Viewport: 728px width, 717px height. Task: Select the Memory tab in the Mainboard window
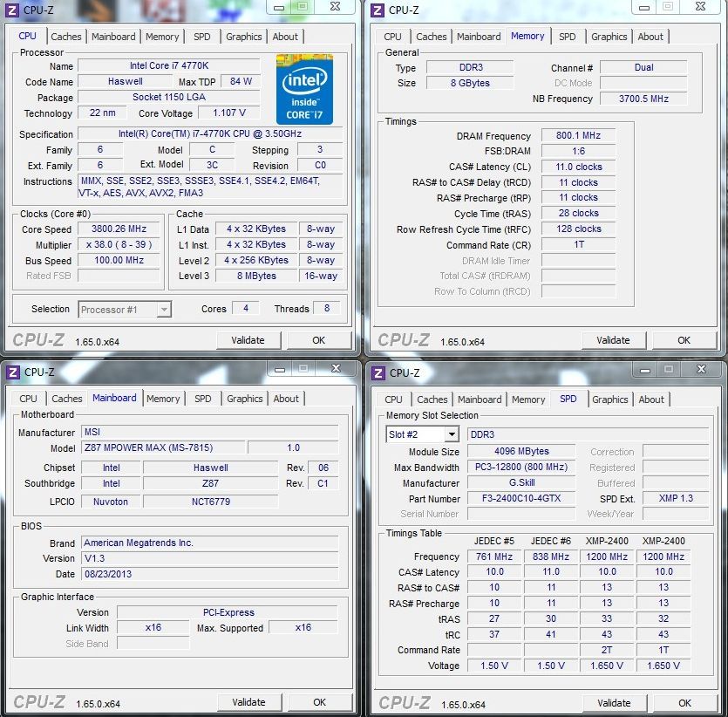click(163, 399)
